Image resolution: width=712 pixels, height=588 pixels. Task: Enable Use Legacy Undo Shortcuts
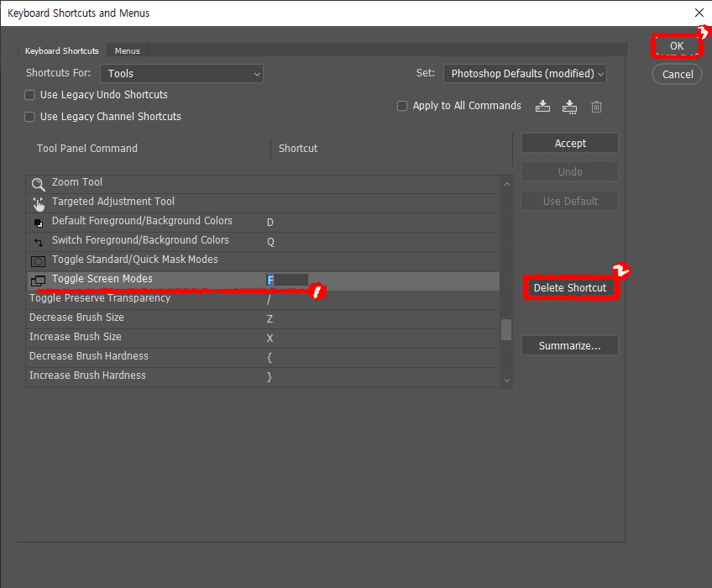point(29,95)
